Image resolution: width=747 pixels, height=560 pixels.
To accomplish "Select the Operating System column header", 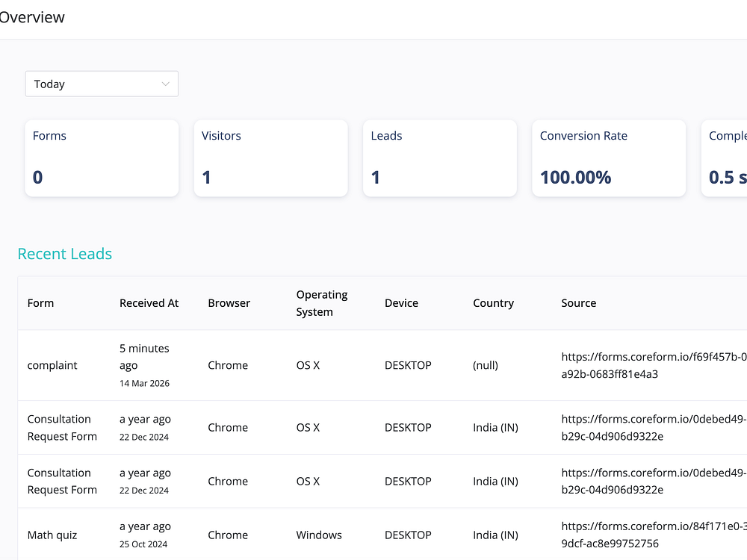I will tap(322, 303).
